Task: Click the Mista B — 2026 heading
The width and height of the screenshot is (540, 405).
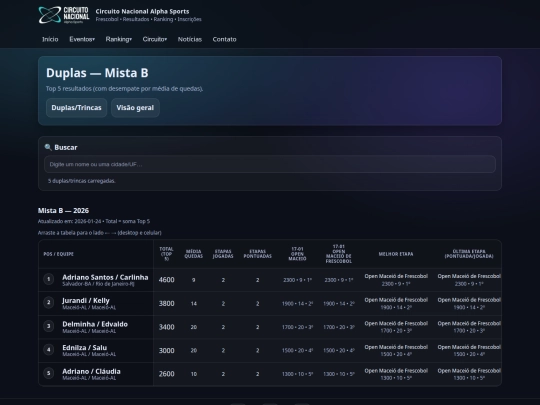Action: 63,210
